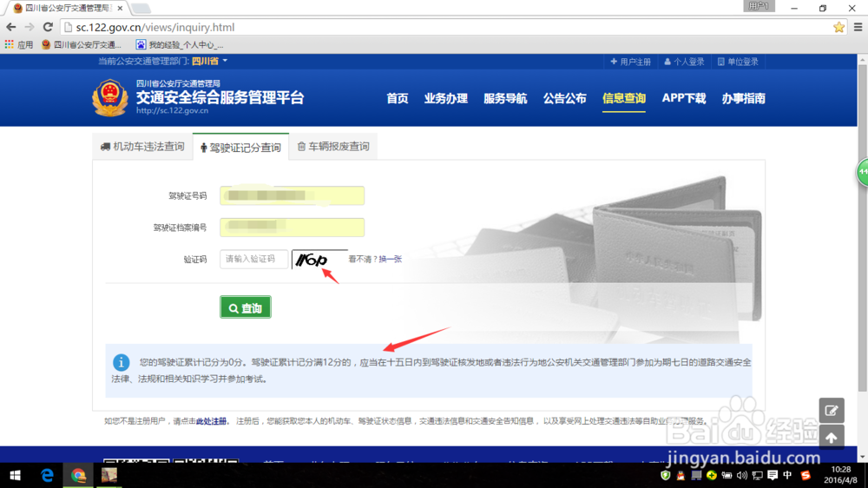This screenshot has height=488, width=868.
Task: Switch to 驾驶证记分查询 tab
Action: [x=240, y=148]
